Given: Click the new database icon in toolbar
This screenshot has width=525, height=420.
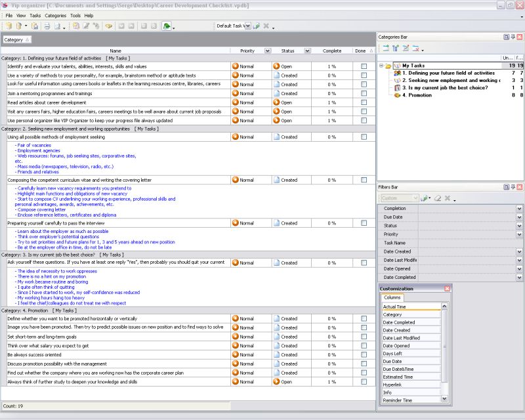Looking at the screenshot, I should (8, 26).
